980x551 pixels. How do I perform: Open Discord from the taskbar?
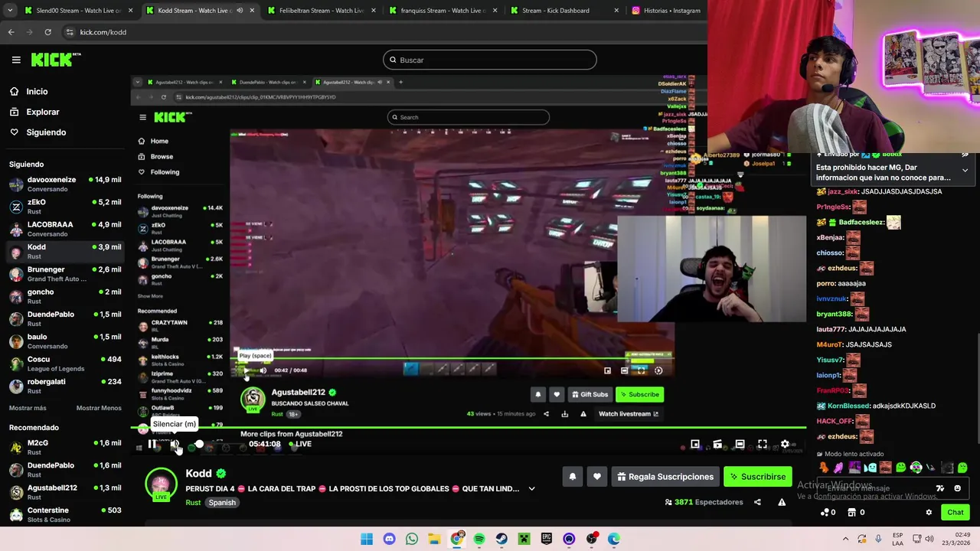tap(389, 539)
